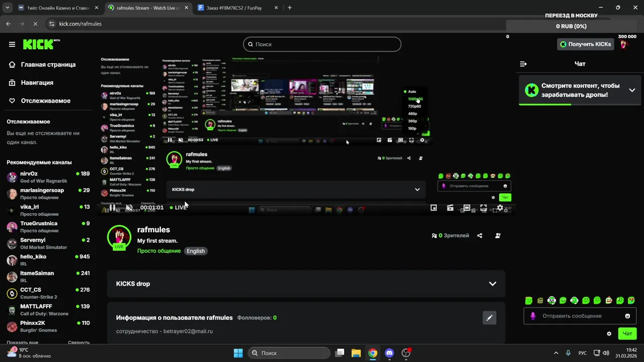Image resolution: width=644 pixels, height=362 pixels.
Task: Open the MATTLAFFF Warzone channel
Action: 48,310
